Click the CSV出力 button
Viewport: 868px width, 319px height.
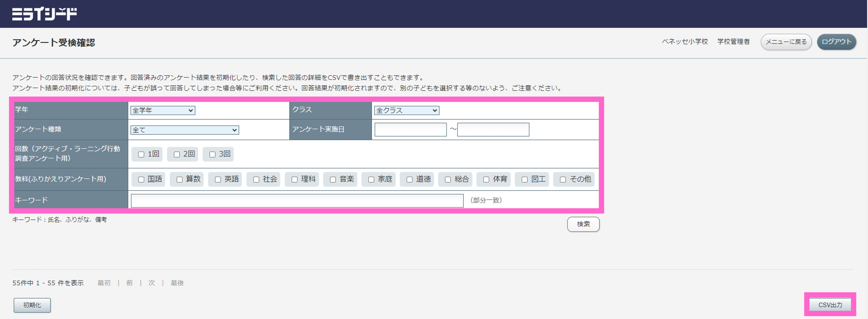click(830, 305)
